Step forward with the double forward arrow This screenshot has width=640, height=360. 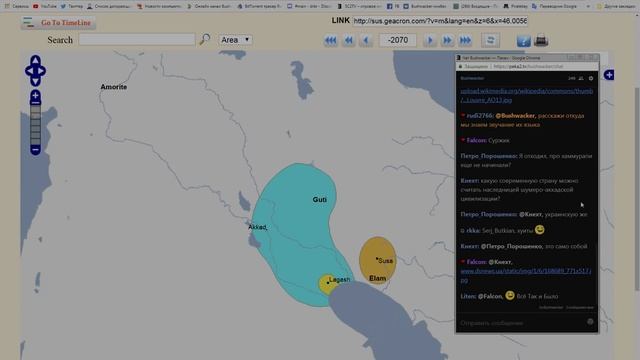point(447,40)
